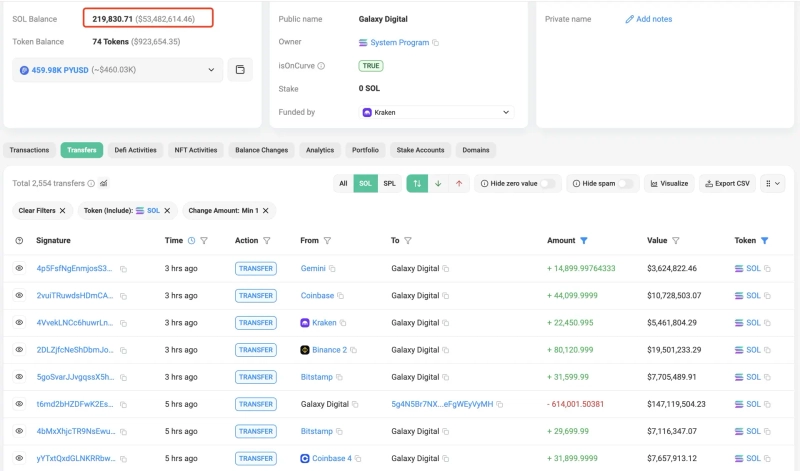Open the column options menu next to Export CSV
The height and width of the screenshot is (471, 800).
point(772,184)
